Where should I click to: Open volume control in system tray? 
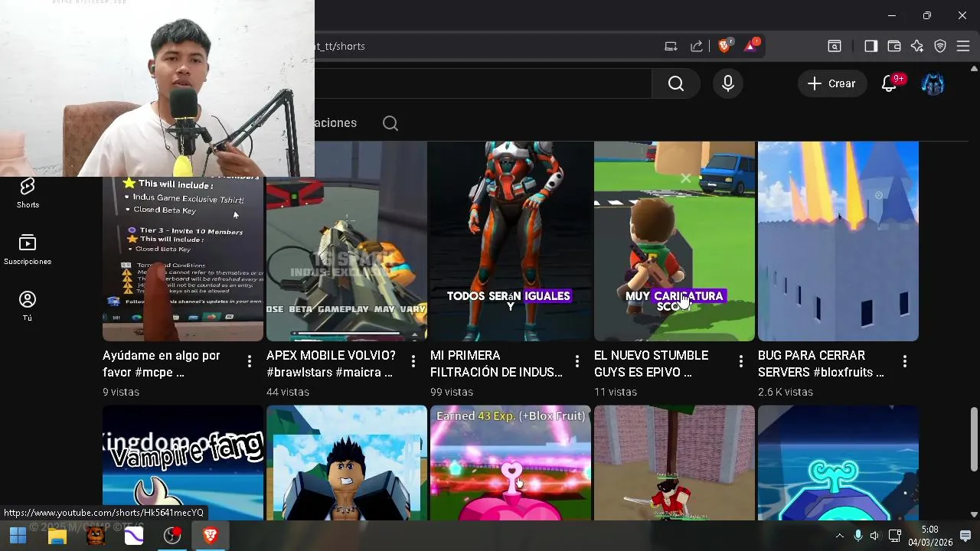(874, 536)
